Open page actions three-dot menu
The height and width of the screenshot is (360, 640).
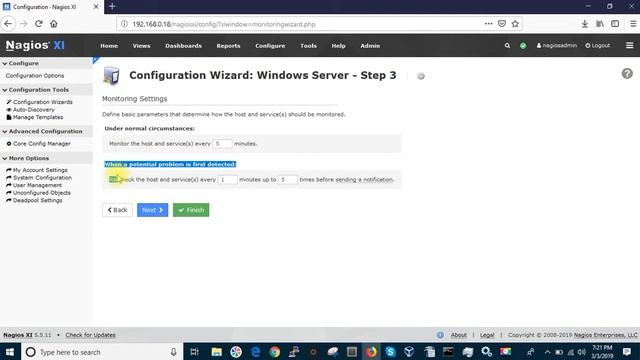pos(488,24)
